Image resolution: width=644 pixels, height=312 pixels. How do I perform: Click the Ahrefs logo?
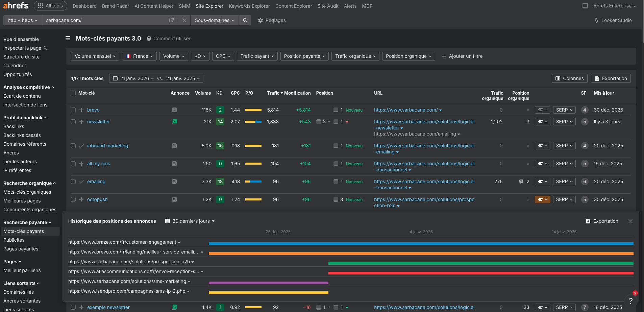15,5
